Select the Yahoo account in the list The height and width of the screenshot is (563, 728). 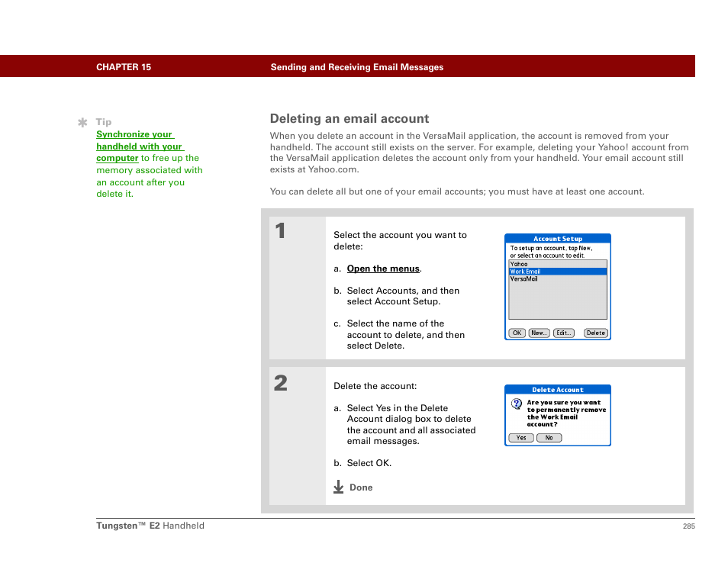point(558,264)
